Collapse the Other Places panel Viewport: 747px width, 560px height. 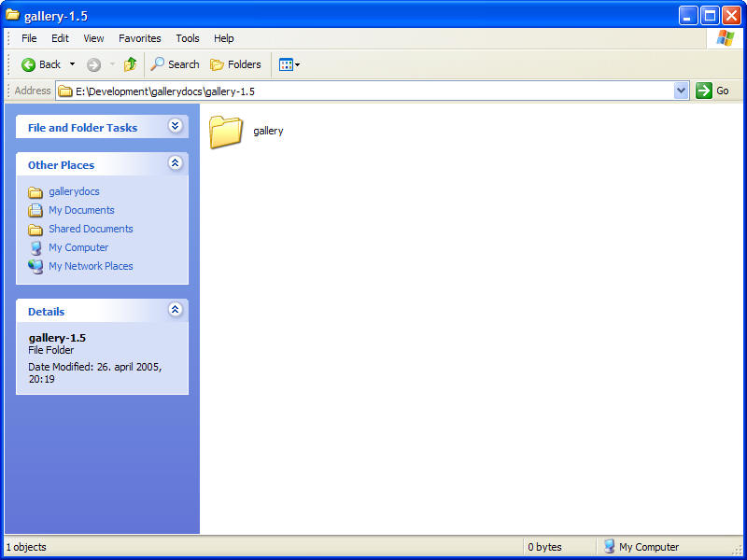(x=175, y=163)
